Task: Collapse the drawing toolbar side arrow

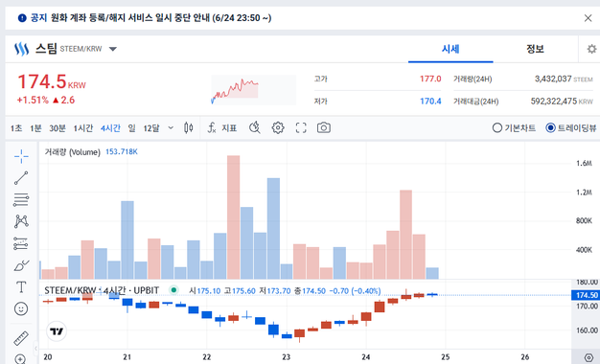Action: [36, 348]
